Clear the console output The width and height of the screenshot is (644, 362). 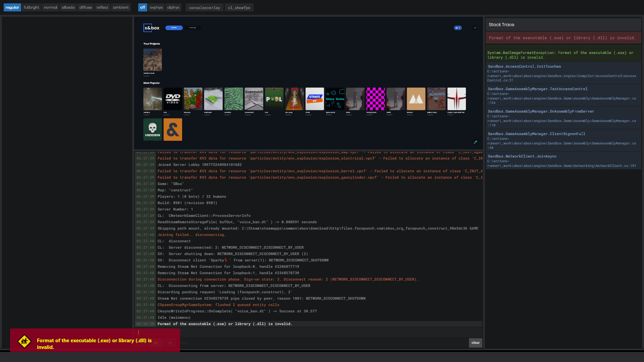pos(475,343)
